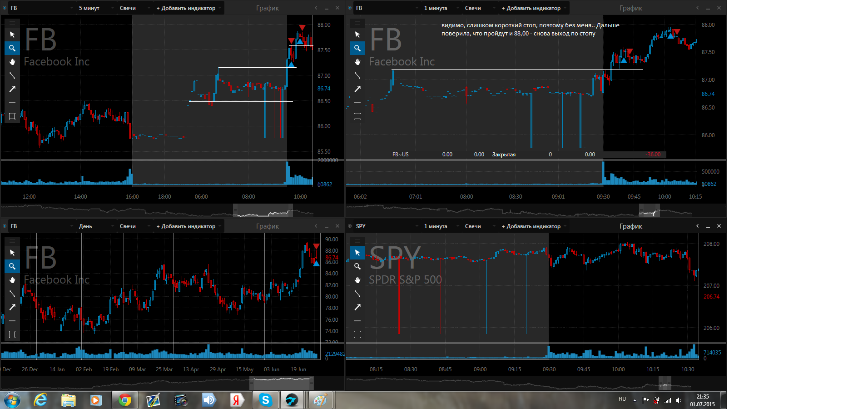Screen dimensions: 868x414
Task: Click the back arrow in FB 5 минут panel header
Action: pos(316,8)
